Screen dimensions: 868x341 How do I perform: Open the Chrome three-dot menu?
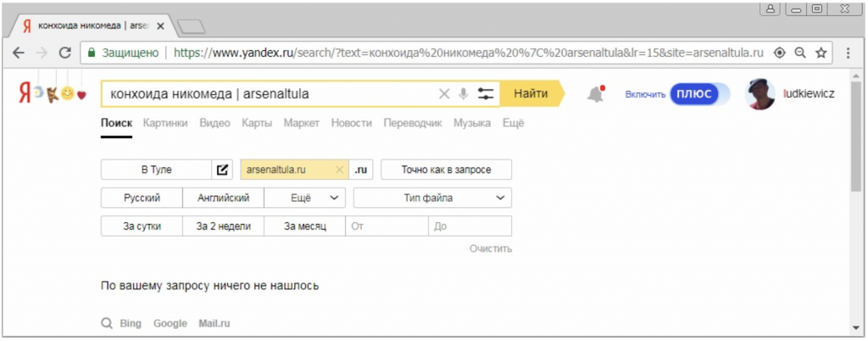click(848, 53)
